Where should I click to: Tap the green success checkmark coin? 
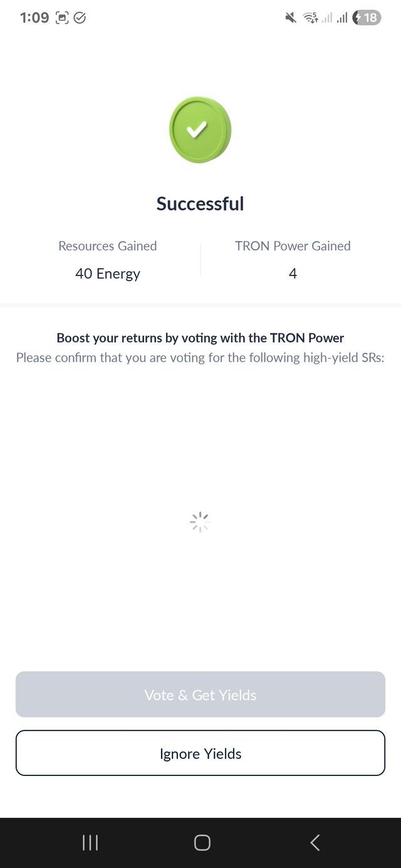coord(200,130)
